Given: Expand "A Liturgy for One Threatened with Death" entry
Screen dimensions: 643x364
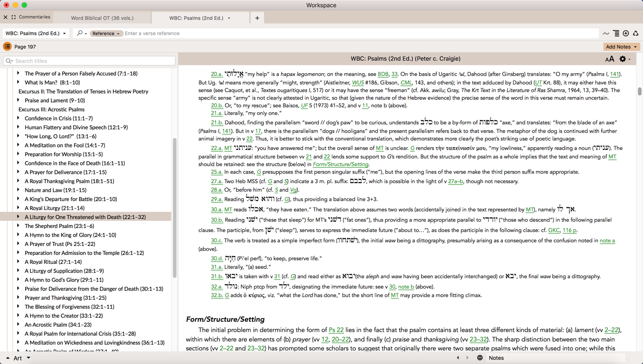Looking at the screenshot, I should click(x=18, y=217).
